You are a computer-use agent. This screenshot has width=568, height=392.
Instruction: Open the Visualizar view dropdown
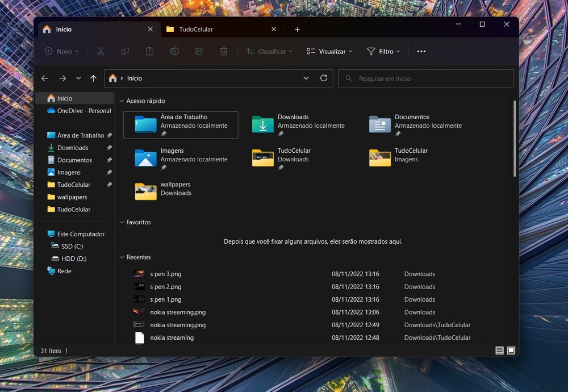[x=329, y=52]
